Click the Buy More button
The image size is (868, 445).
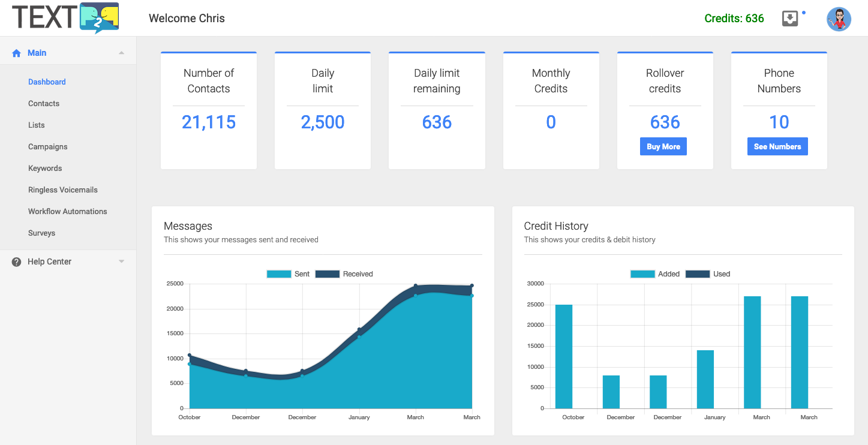pos(663,146)
